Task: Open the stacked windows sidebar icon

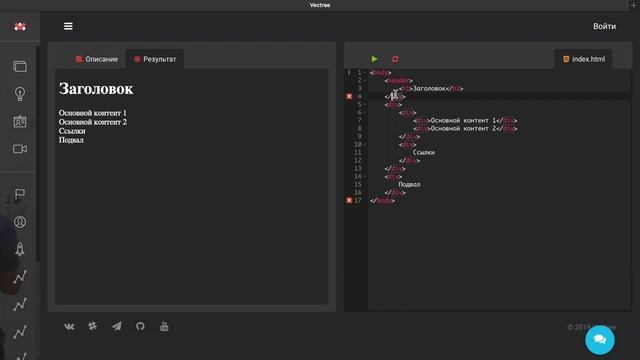Action: (x=20, y=66)
